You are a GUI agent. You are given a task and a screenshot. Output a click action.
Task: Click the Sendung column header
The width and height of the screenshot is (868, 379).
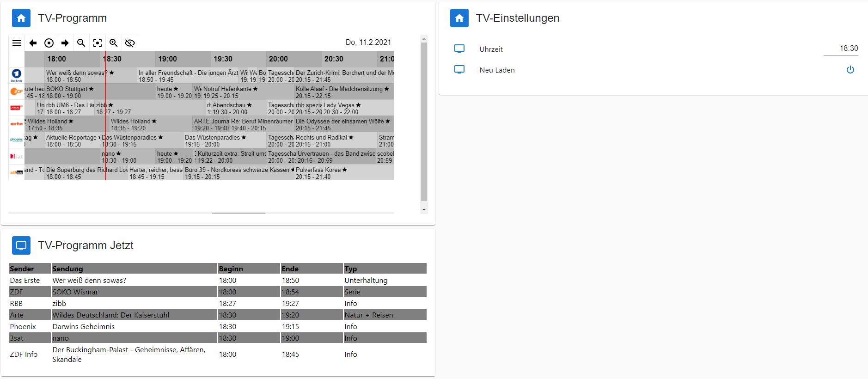pos(134,269)
